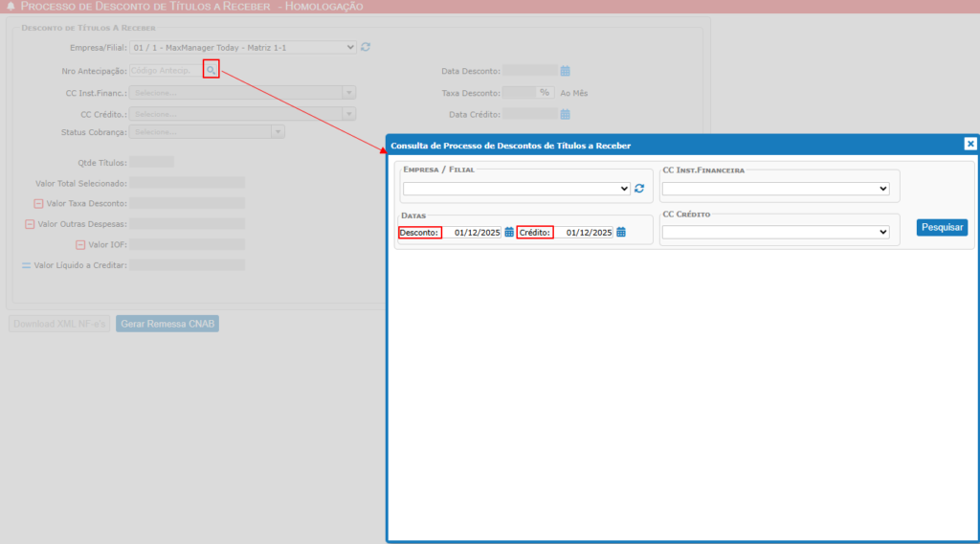Toggle the minus icon beside Valor Taxa Desconto
Screen dimensions: 980x544
click(39, 204)
